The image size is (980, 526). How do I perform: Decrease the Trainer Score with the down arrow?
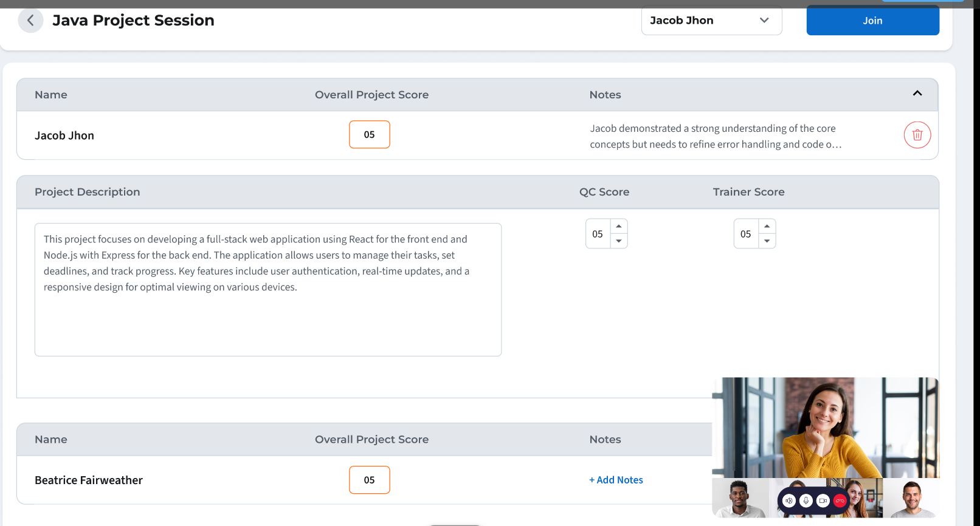click(767, 241)
